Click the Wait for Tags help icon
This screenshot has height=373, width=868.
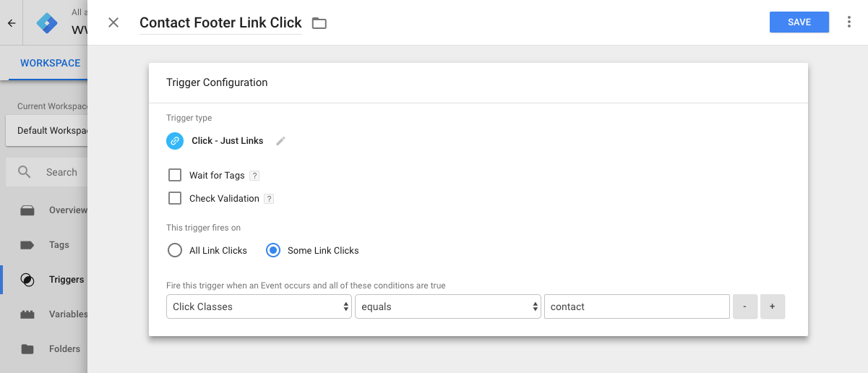point(254,176)
